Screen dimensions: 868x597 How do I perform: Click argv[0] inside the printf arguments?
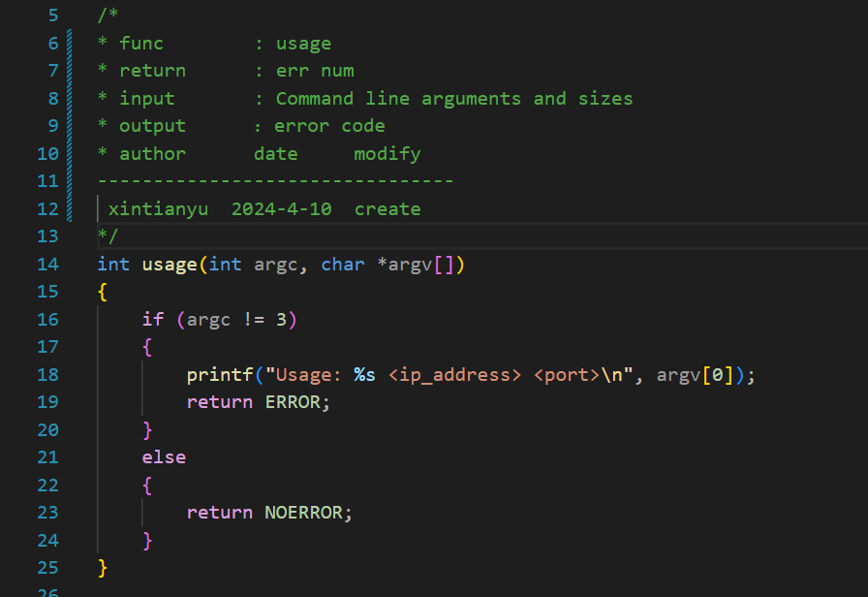pyautogui.click(x=694, y=374)
